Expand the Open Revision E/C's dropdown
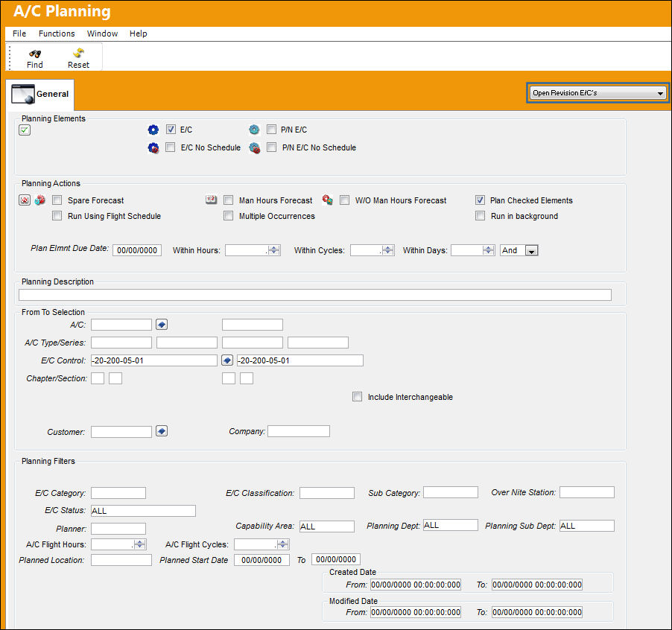672x630 pixels. pyautogui.click(x=597, y=93)
